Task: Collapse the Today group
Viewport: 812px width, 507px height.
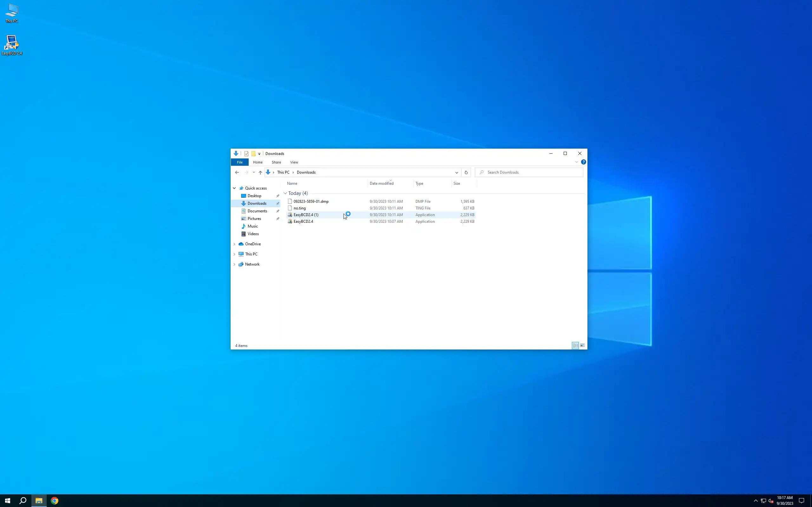Action: click(285, 193)
